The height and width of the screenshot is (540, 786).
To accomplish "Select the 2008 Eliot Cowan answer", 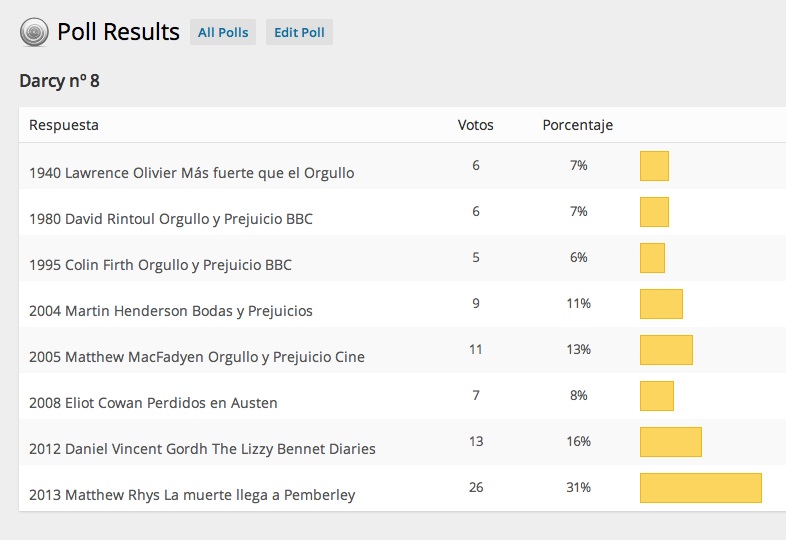I will coord(153,403).
